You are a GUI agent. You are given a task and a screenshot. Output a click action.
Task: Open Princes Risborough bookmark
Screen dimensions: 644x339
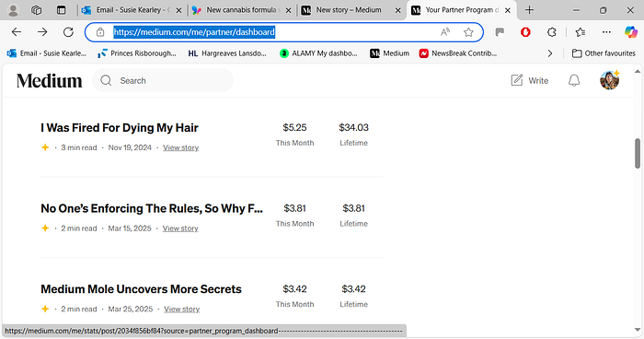pos(137,53)
